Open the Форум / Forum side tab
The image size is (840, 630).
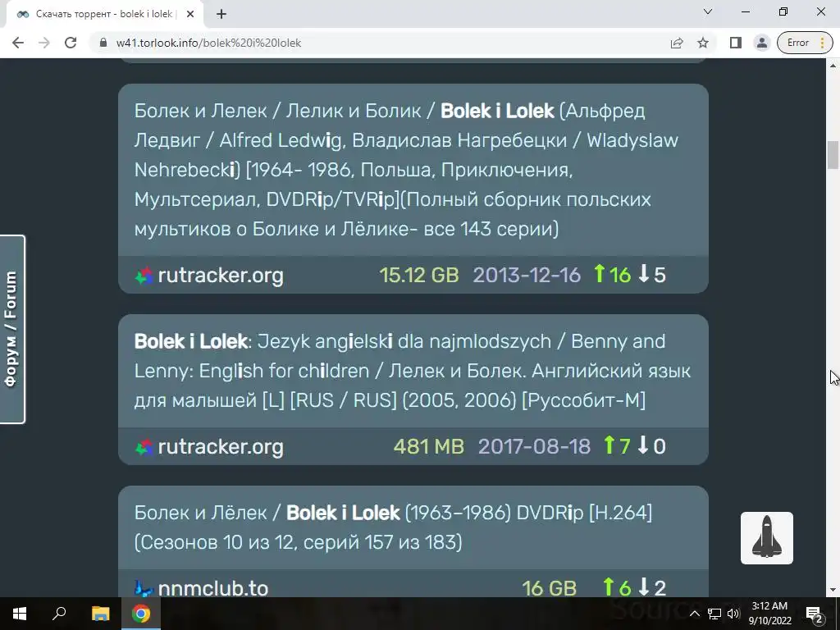12,329
